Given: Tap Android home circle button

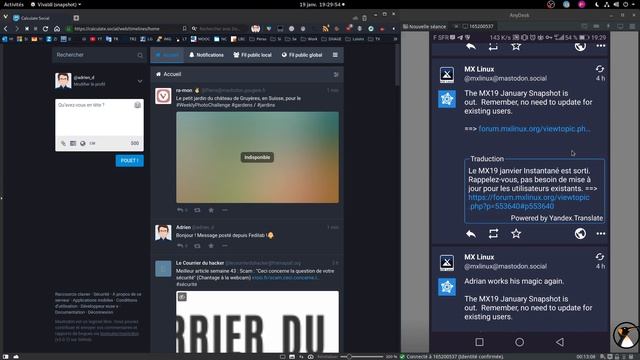Looking at the screenshot, I should [x=519, y=342].
